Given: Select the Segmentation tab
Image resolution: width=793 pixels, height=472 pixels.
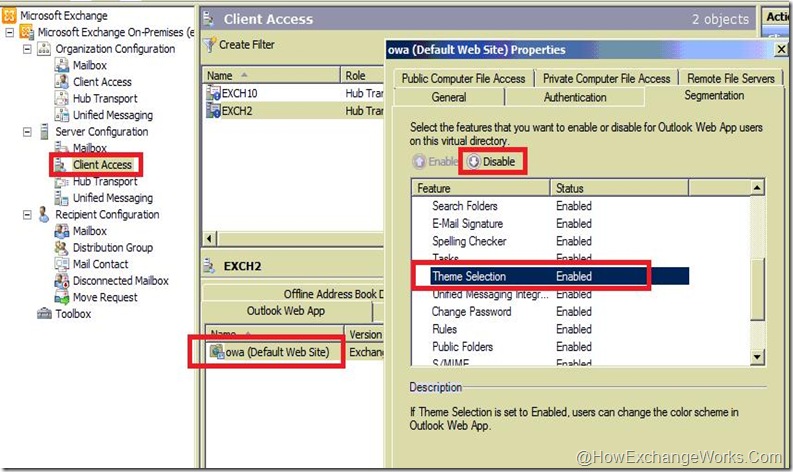Looking at the screenshot, I should [714, 95].
